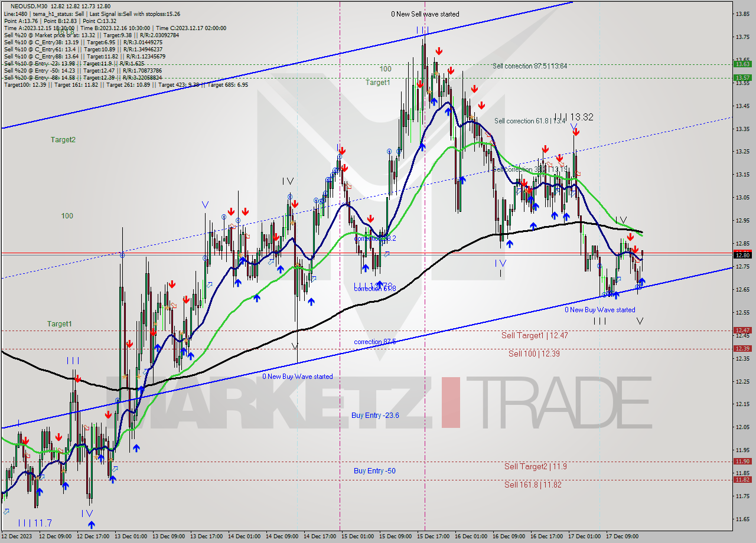Click the current price 12.80 tag
The height and width of the screenshot is (543, 756).
click(742, 255)
